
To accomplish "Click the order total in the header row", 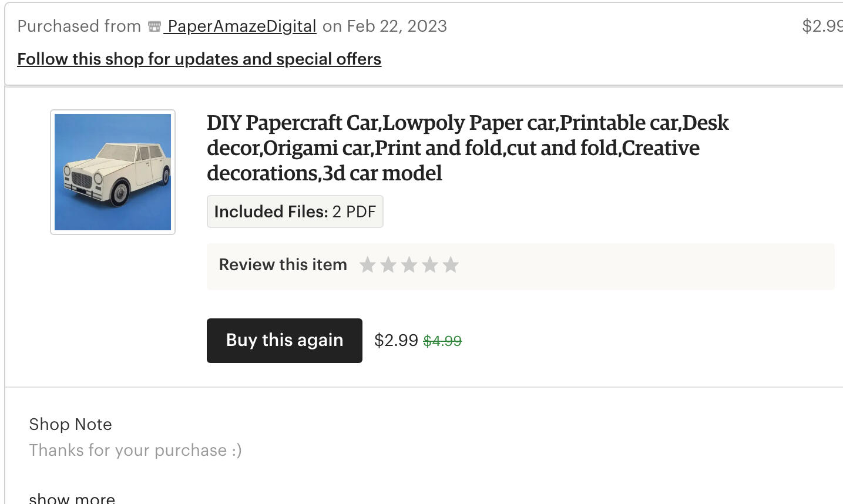I will coord(822,26).
